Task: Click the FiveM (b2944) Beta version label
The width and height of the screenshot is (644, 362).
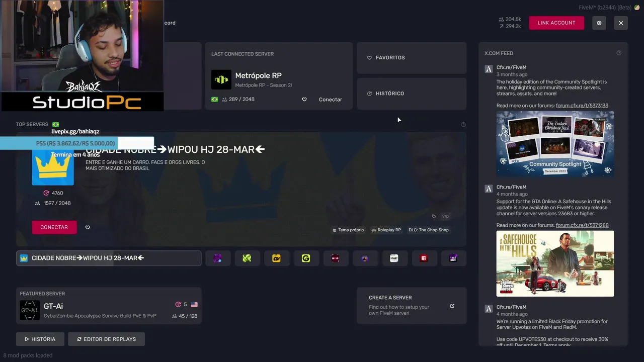Action: point(605,8)
